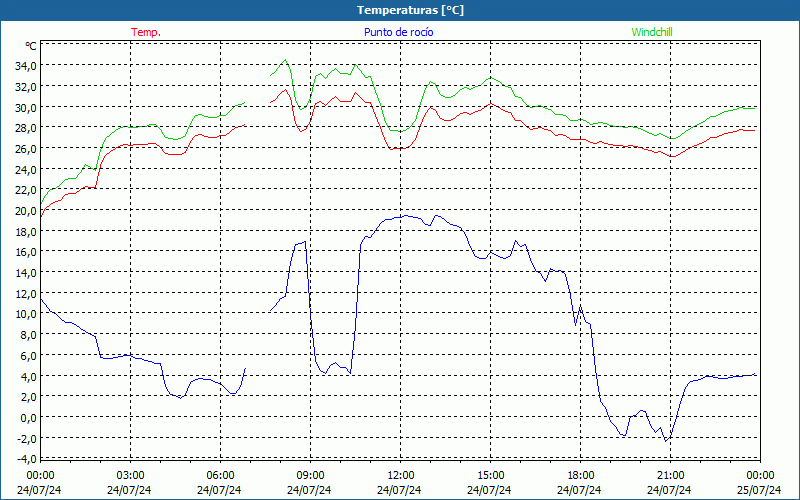800x500 pixels.
Task: Click the 6,0 y-axis value
Action: point(28,356)
